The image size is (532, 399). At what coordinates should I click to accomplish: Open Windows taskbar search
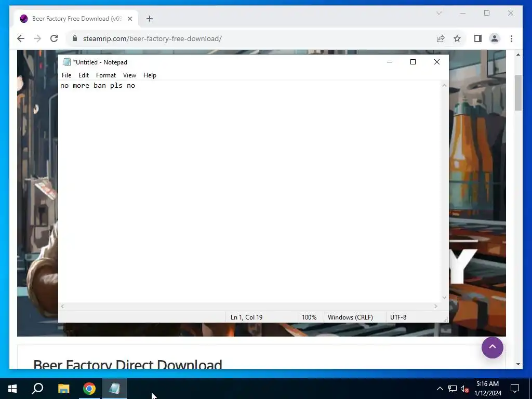pos(37,389)
